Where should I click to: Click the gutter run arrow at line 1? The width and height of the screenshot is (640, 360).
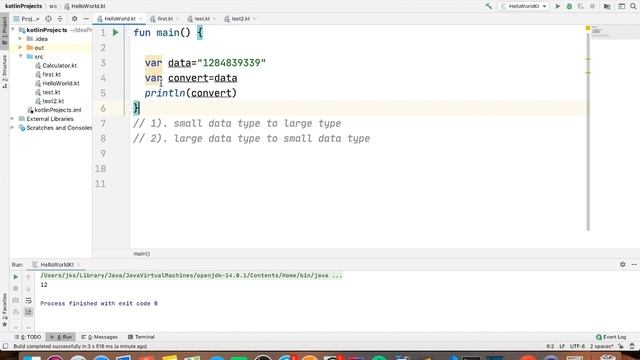[116, 32]
